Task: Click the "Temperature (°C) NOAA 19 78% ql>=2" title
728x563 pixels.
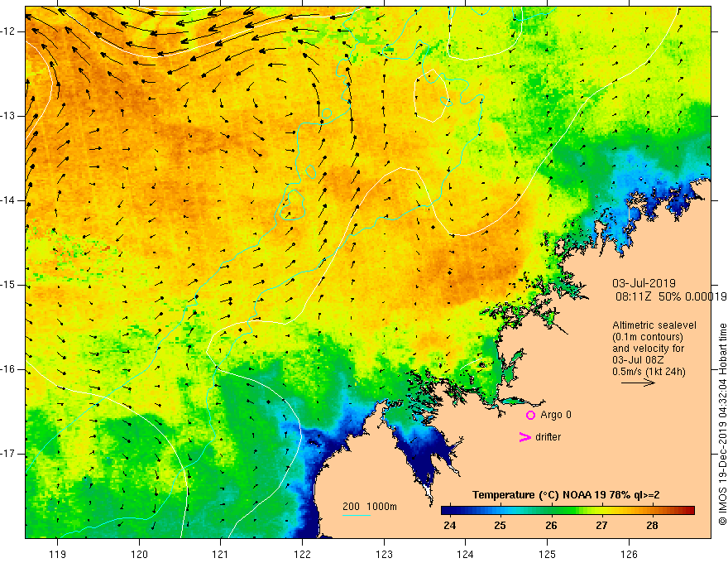Action: [566, 495]
